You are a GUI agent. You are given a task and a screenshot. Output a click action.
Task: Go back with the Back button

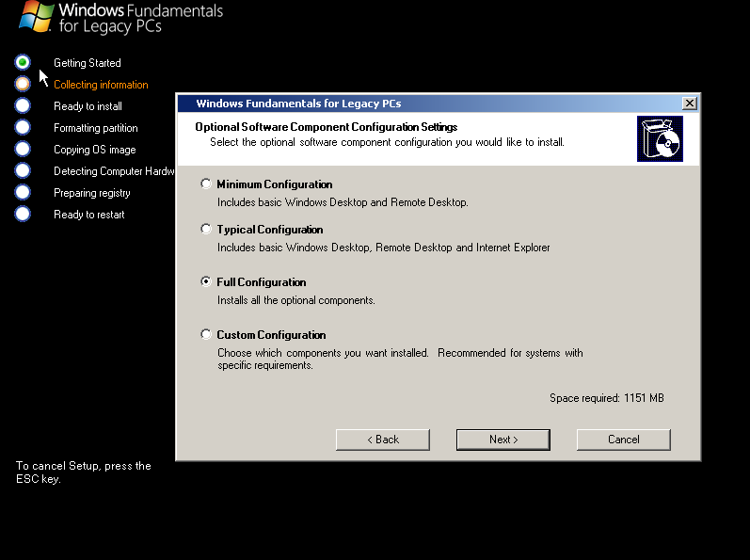tap(383, 440)
